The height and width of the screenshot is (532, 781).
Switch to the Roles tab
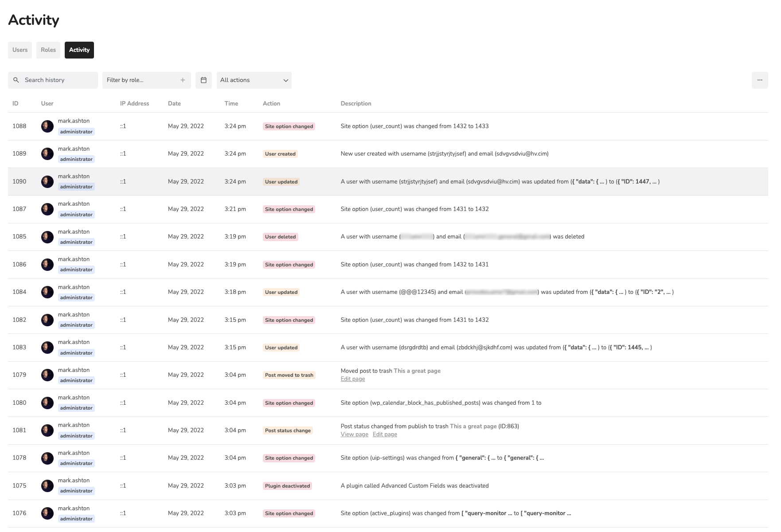pyautogui.click(x=48, y=50)
